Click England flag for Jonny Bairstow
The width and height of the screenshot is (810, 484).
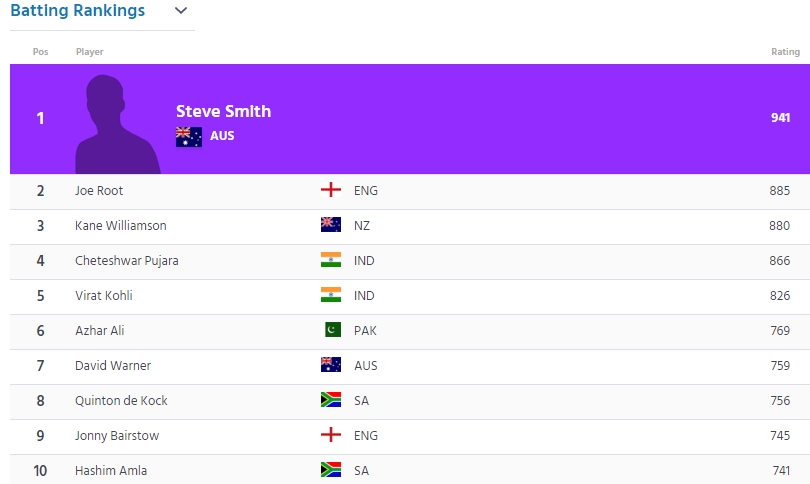330,435
